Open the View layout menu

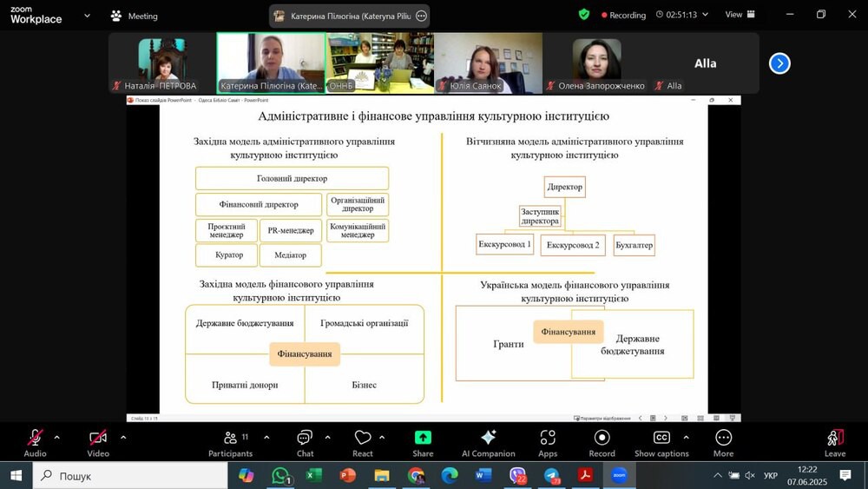[740, 15]
